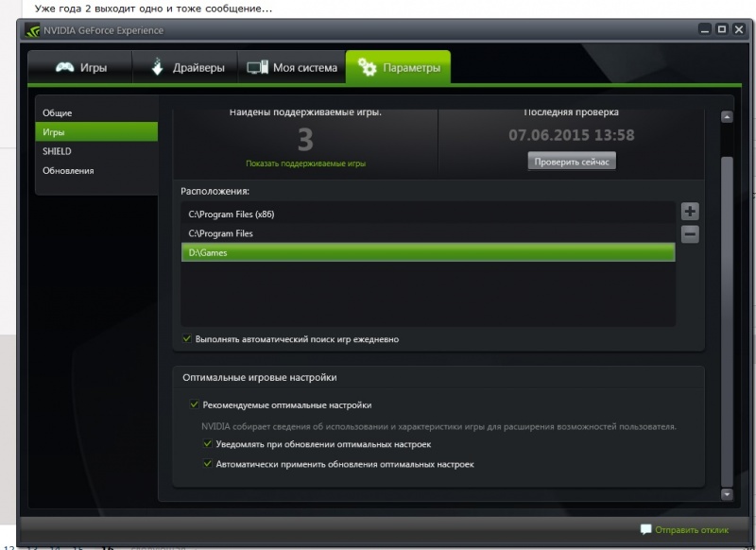The width and height of the screenshot is (756, 550).
Task: Open Показать поддерживаемые игры link
Action: (305, 163)
